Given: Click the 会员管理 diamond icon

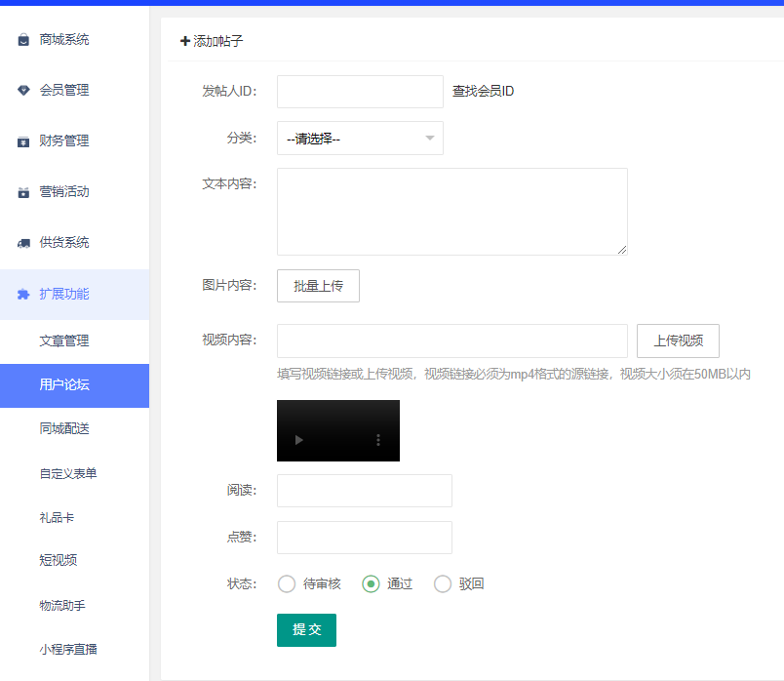Looking at the screenshot, I should tap(23, 90).
